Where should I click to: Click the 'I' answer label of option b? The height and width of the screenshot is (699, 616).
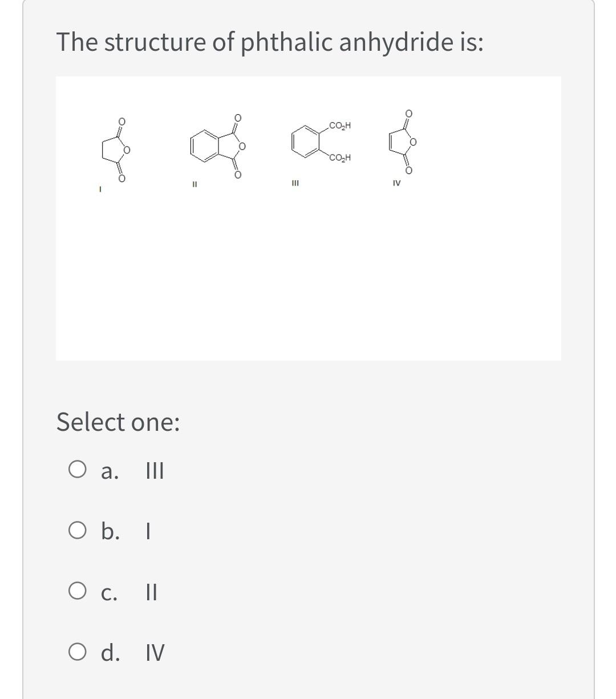(x=148, y=532)
